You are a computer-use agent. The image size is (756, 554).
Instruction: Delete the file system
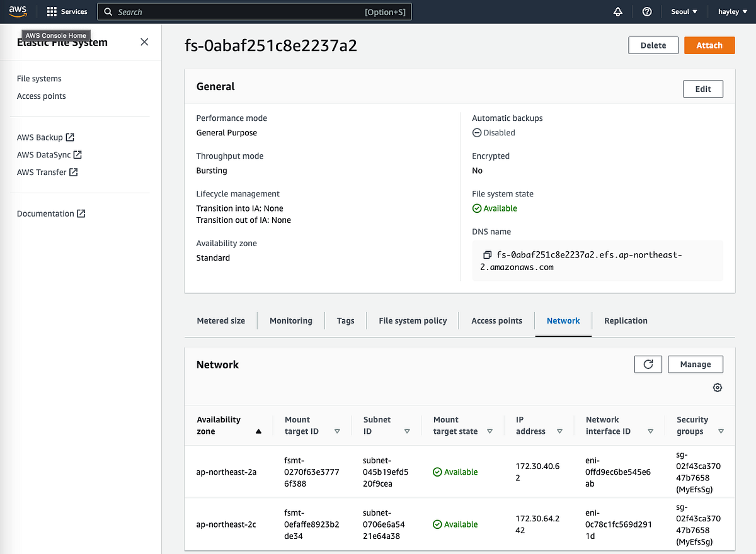tap(653, 45)
